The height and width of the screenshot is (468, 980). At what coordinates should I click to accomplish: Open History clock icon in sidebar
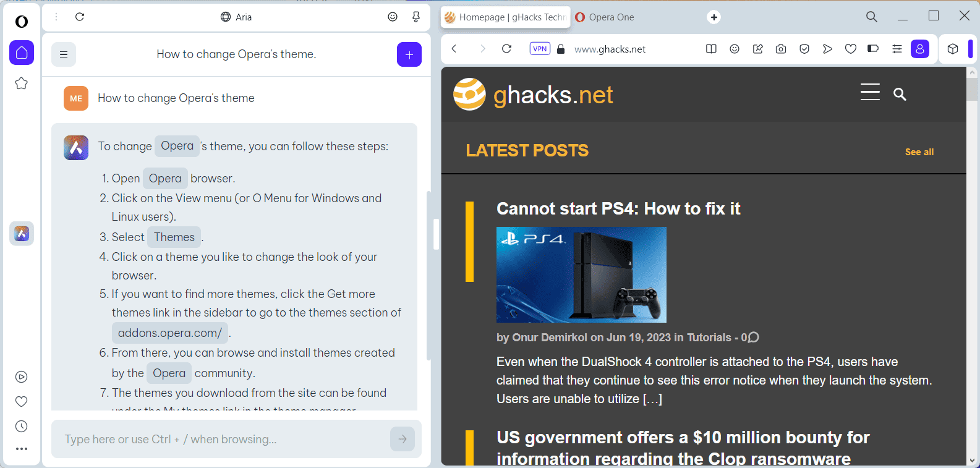coord(22,427)
